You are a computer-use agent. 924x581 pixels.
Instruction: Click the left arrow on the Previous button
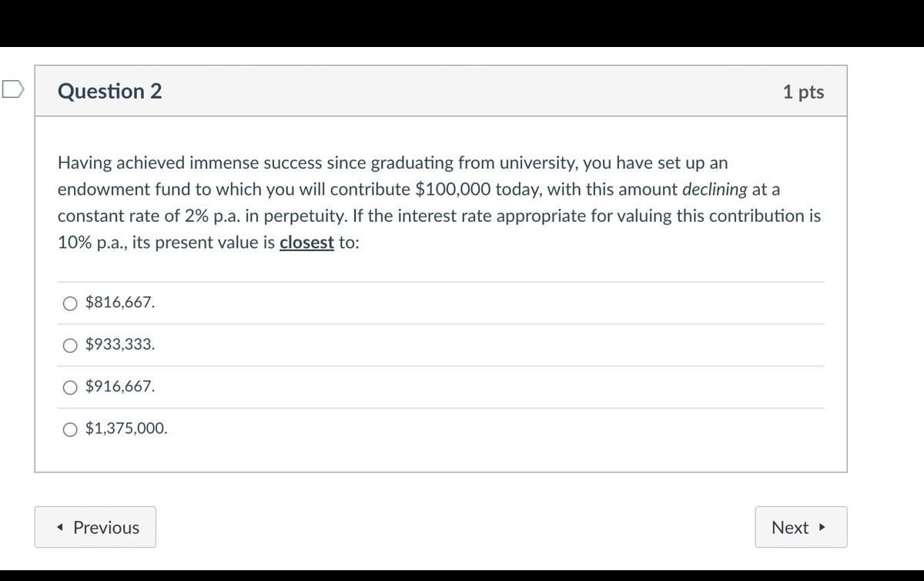click(59, 527)
